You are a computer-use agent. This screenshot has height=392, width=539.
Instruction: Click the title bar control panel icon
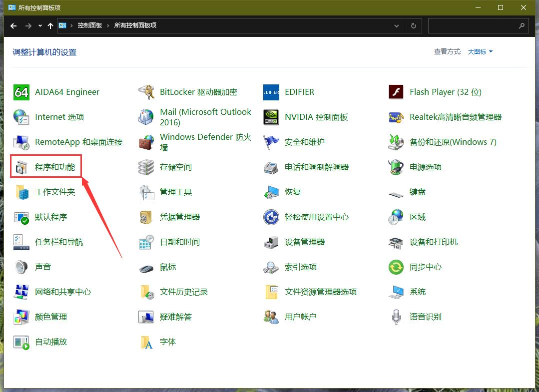tap(11, 7)
